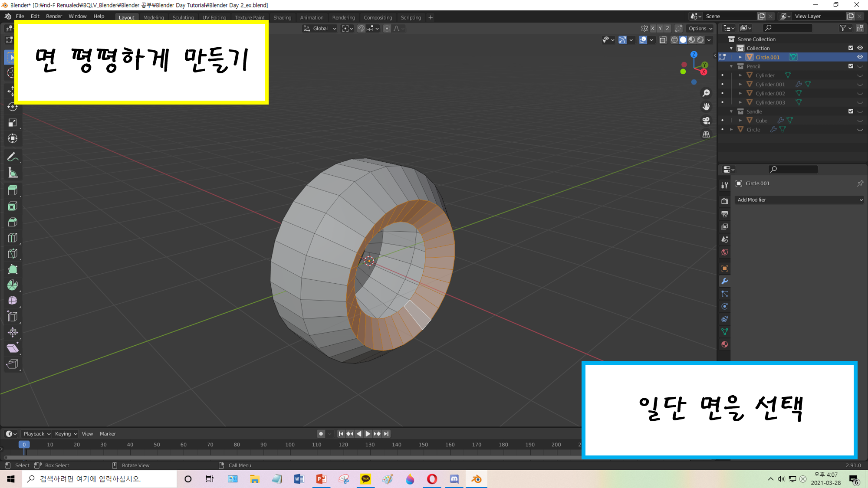Switch to orthographic grid view icon
The width and height of the screenshot is (868, 488).
tap(706, 134)
